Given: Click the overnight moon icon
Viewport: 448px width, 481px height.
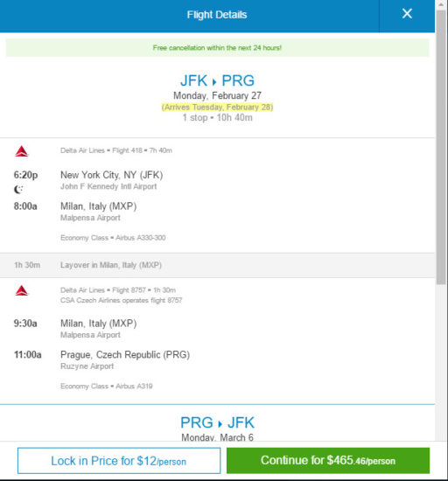Looking at the screenshot, I should pos(18,190).
